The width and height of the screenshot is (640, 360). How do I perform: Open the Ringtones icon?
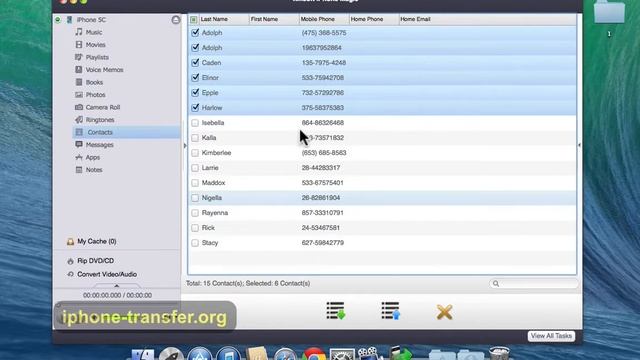79,120
